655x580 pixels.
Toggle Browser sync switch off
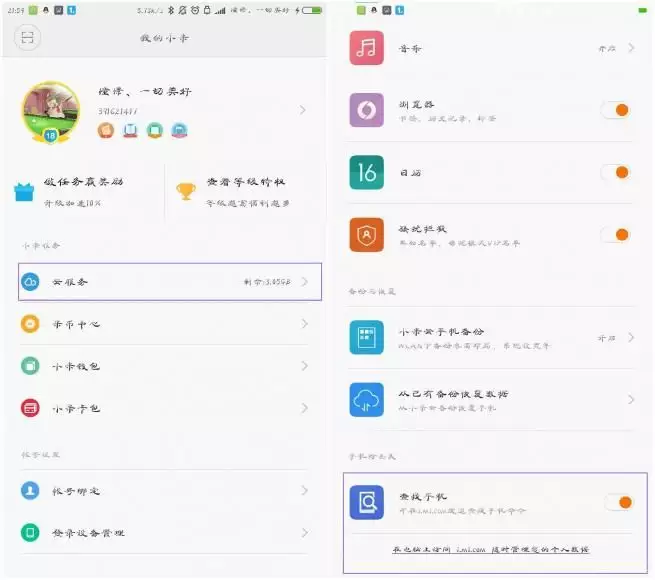(616, 110)
